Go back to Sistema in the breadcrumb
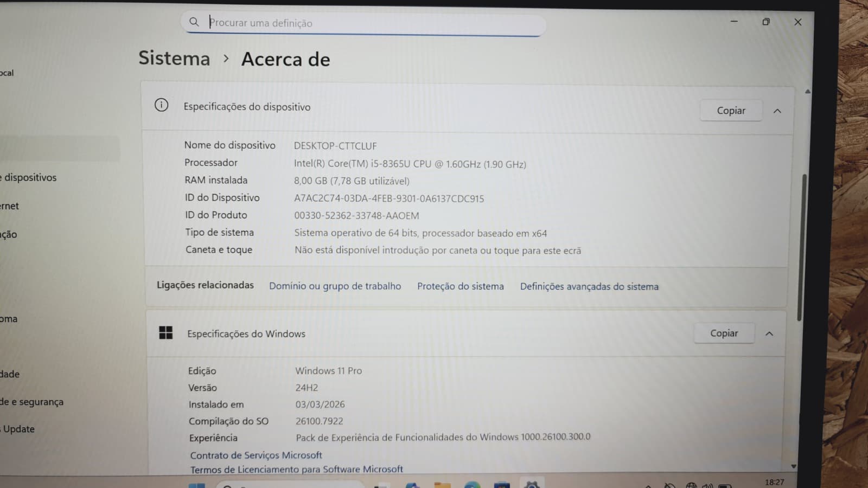The image size is (868, 488). 174,58
